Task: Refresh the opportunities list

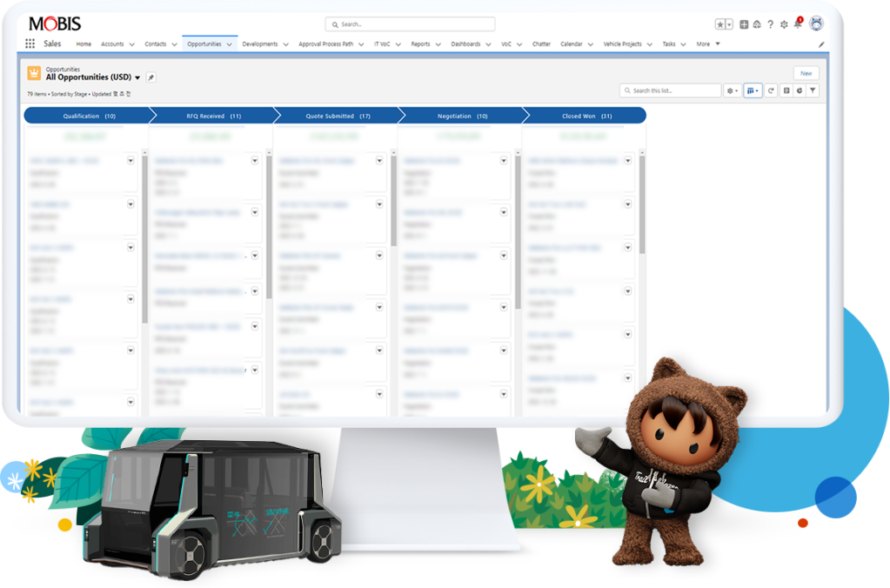Action: click(771, 90)
